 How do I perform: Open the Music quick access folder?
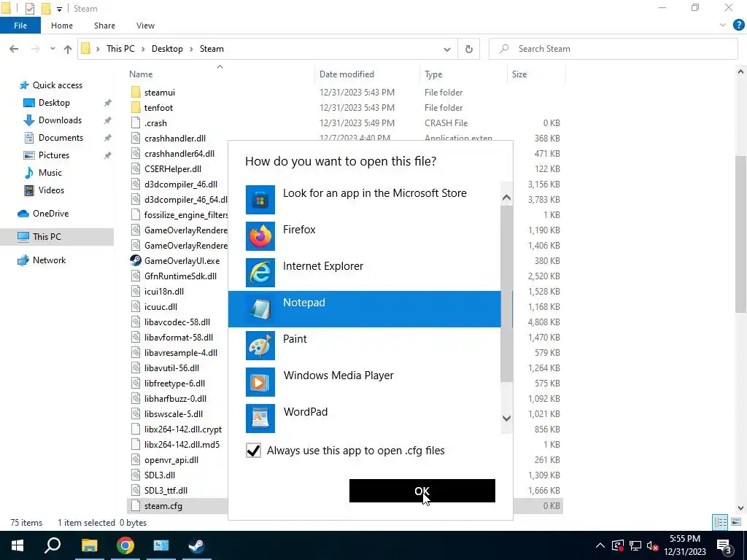[50, 172]
